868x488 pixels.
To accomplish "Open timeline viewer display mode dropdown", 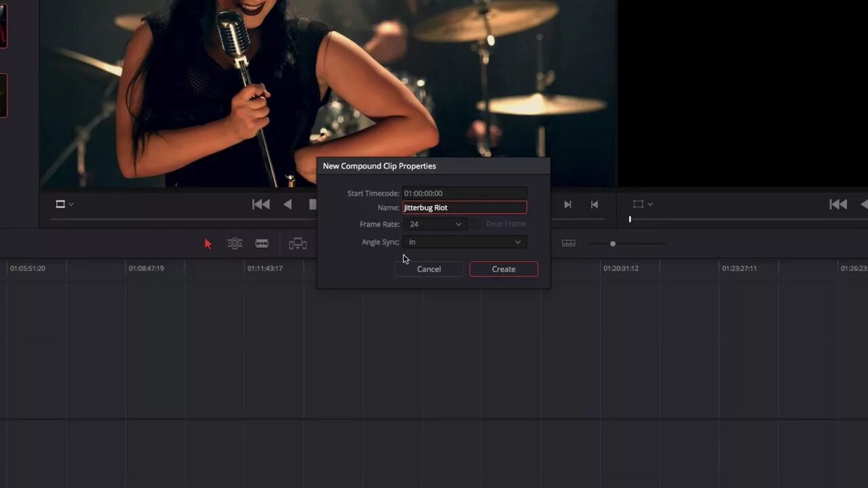I will coord(642,204).
